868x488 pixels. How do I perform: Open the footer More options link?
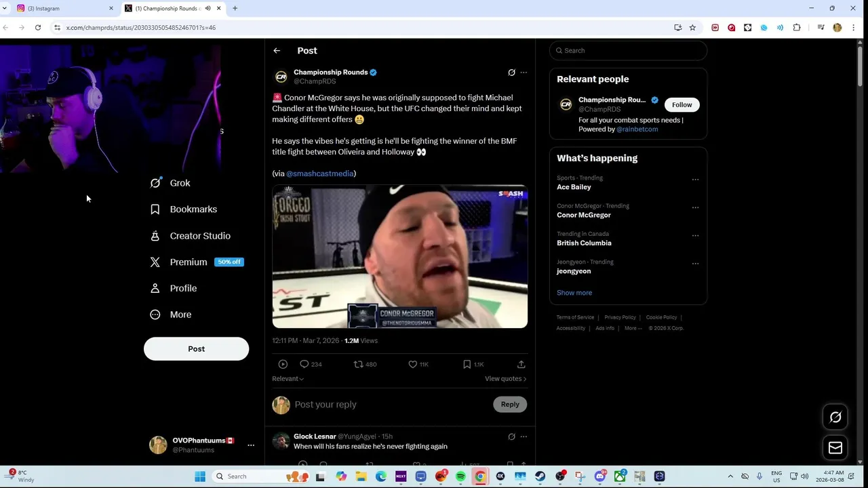(x=633, y=328)
